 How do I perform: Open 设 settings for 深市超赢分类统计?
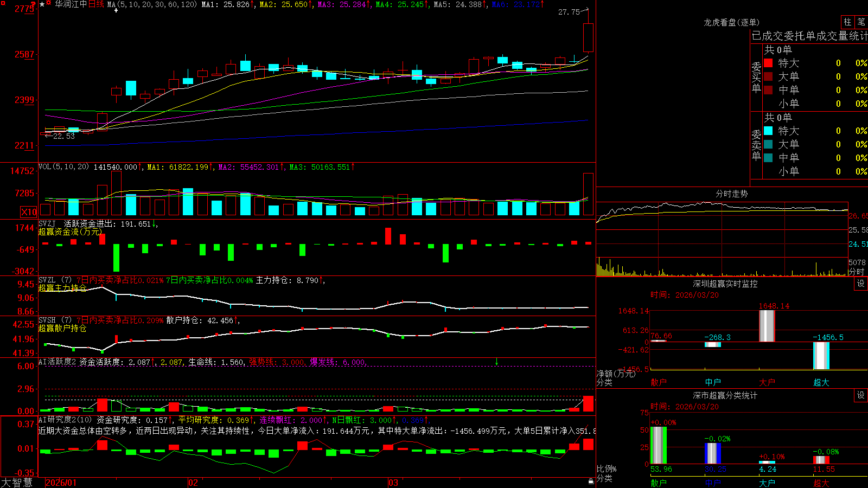click(x=861, y=395)
